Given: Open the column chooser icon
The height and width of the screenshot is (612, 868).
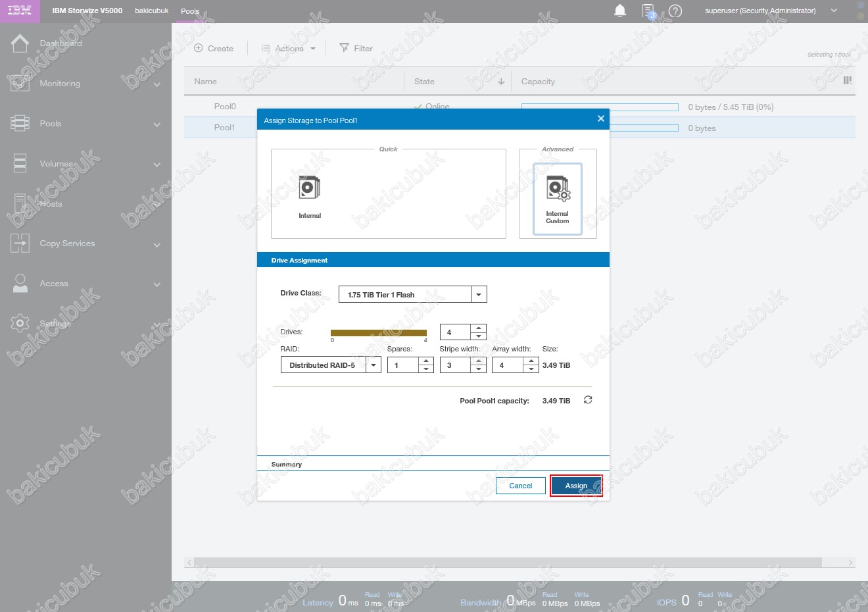Looking at the screenshot, I should click(848, 80).
